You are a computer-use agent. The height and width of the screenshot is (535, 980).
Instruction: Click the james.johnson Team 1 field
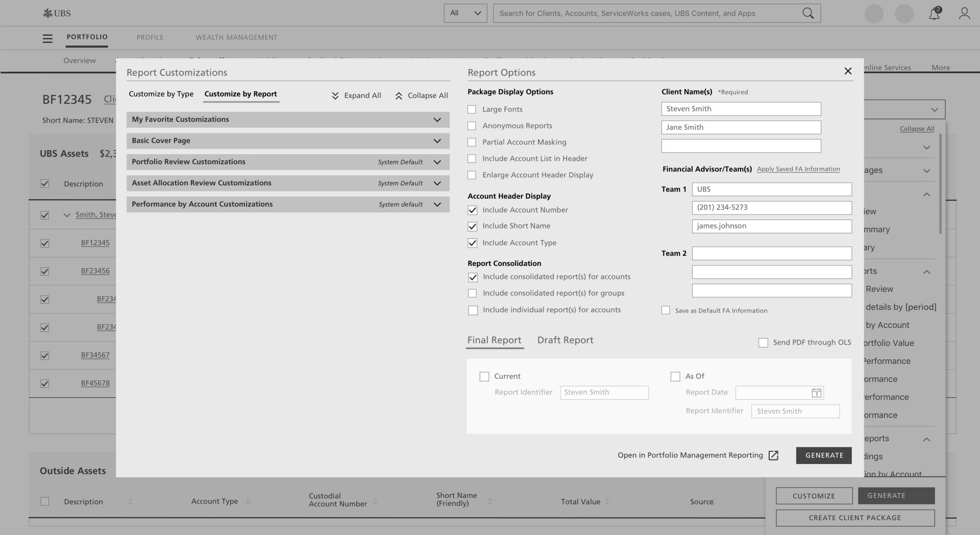[x=772, y=226]
